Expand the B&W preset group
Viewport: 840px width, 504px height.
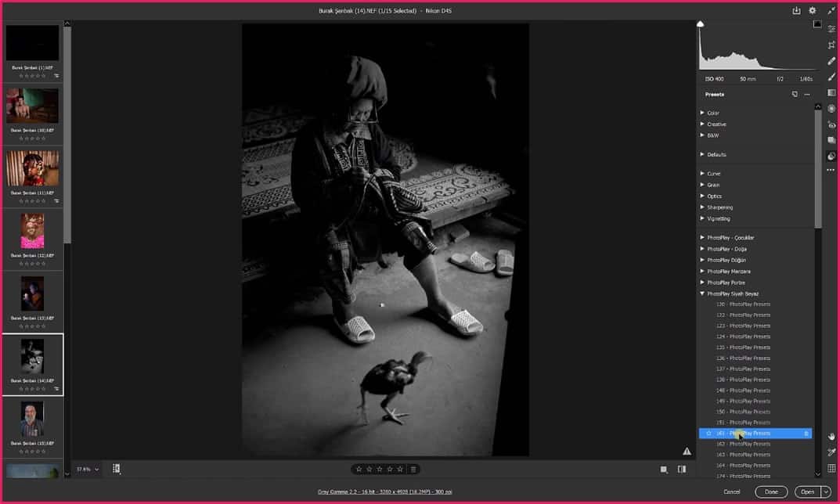point(701,135)
